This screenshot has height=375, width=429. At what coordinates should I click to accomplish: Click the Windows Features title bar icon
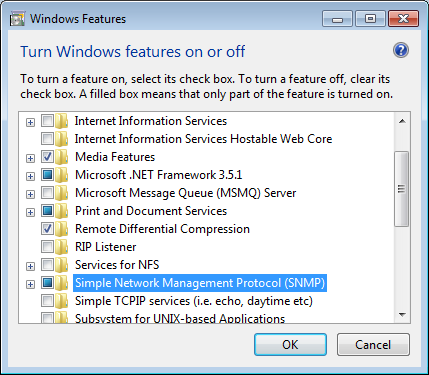[17, 19]
